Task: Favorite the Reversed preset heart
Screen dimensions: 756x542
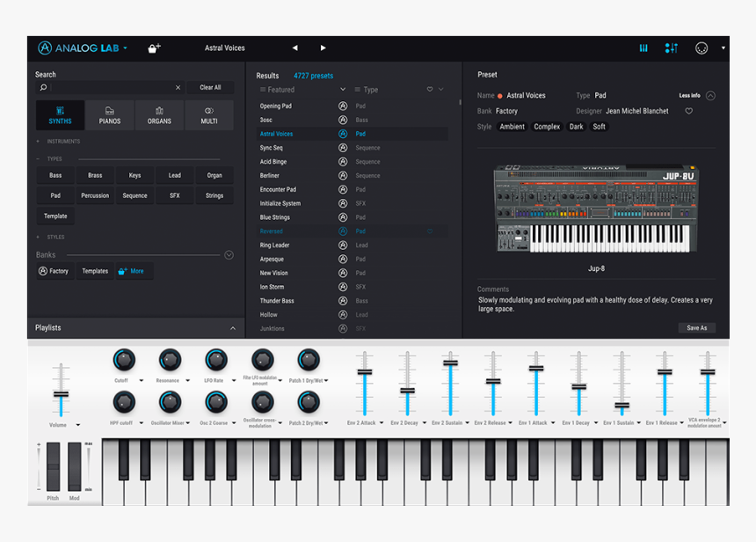Action: 430,231
